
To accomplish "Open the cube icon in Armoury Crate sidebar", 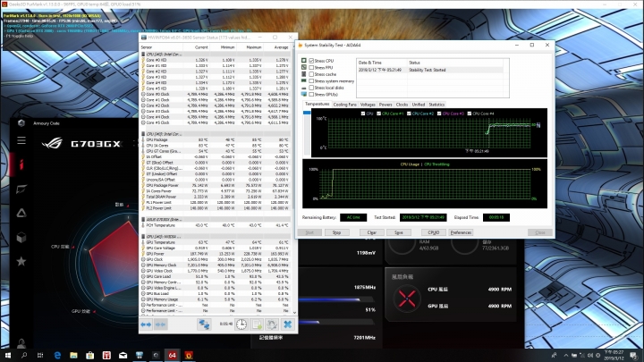I will tap(21, 237).
